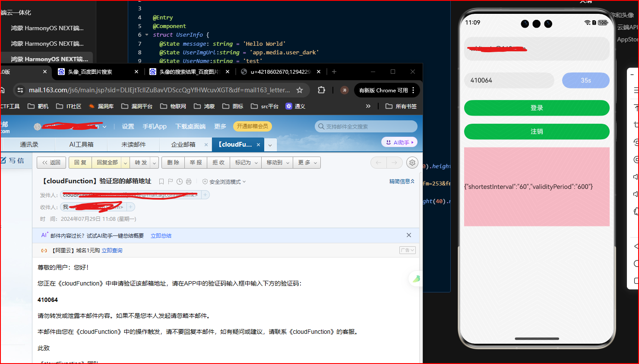Close the cloudFu... mail tab

[x=258, y=144]
